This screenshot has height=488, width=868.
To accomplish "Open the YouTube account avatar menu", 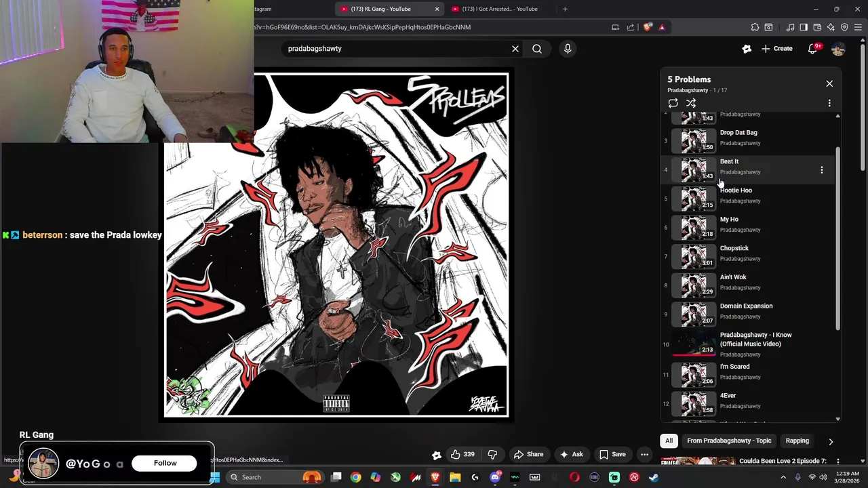I will tap(838, 49).
